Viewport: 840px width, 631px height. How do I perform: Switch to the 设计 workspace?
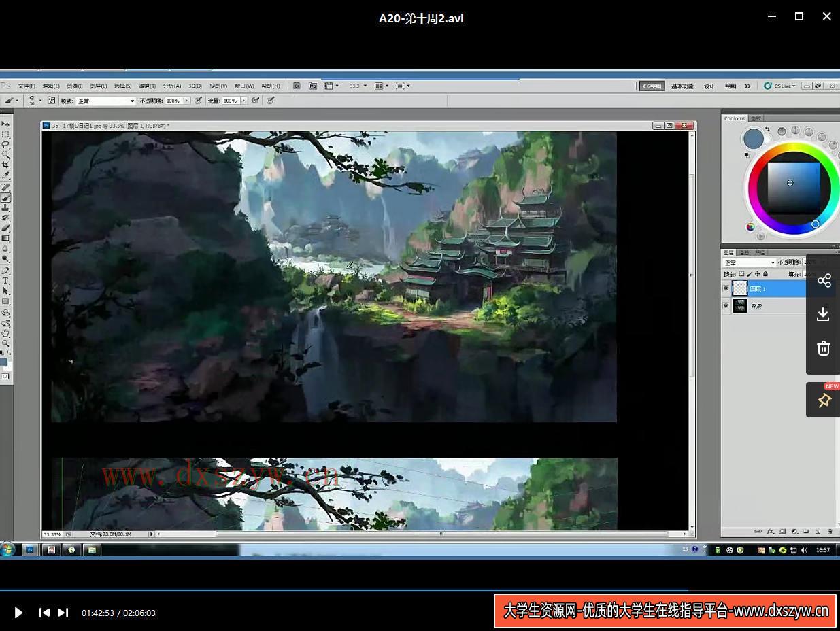(709, 86)
